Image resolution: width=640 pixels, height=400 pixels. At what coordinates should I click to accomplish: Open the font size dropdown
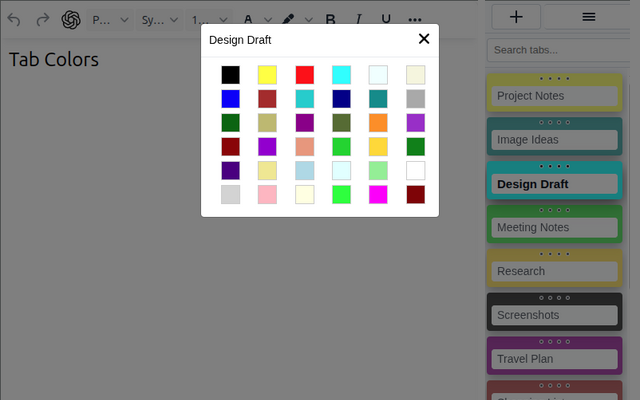(x=209, y=20)
